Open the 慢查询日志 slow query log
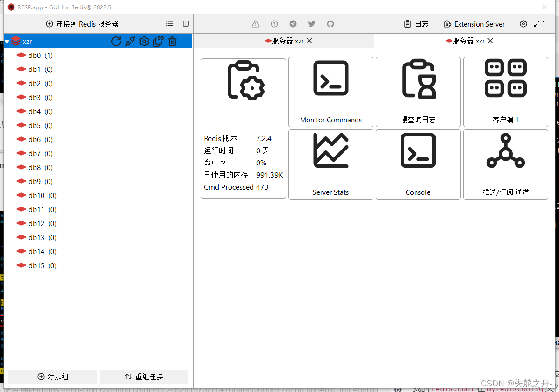Viewport: 559px width, 392px height. 418,92
